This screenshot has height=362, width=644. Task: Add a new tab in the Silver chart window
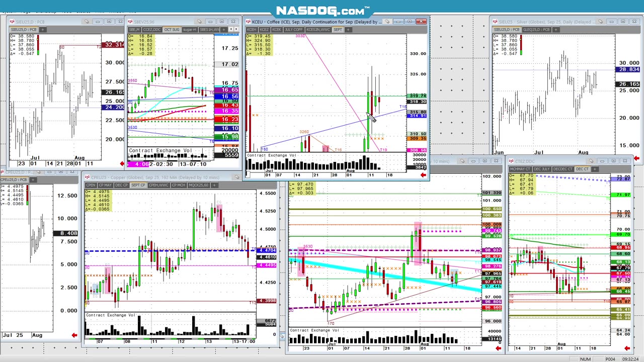555,29
